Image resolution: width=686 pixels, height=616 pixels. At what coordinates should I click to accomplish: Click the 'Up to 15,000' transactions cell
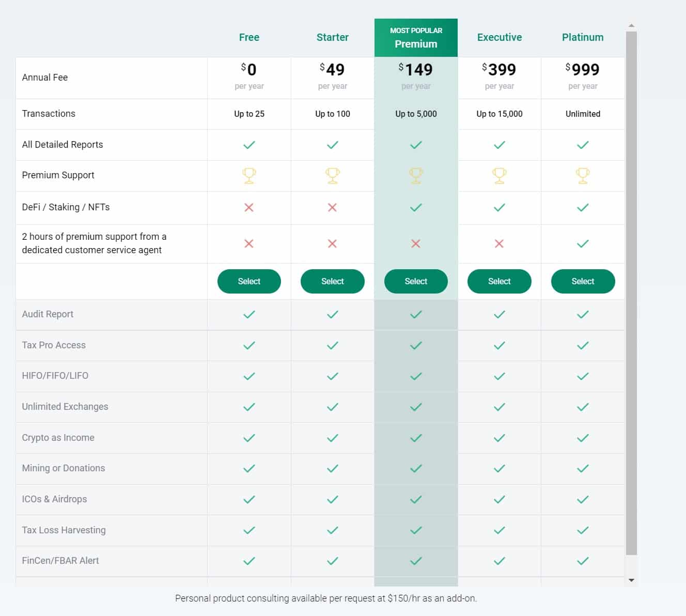point(500,114)
